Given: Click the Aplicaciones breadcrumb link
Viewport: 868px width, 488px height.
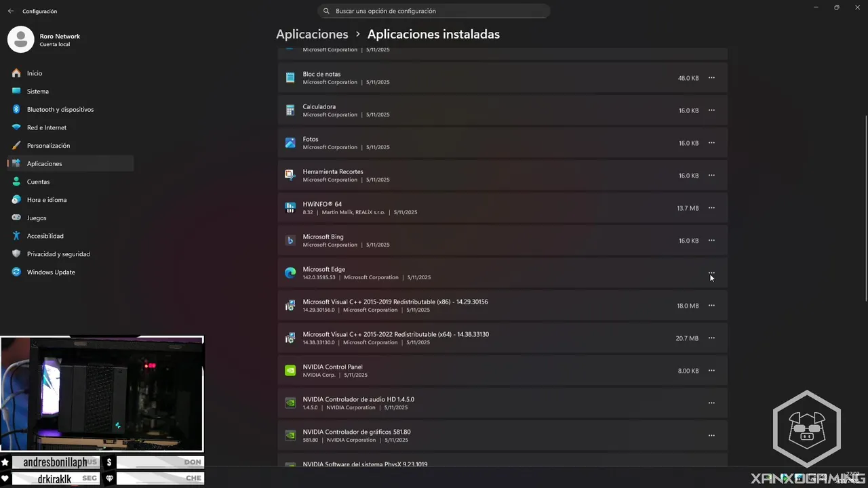Looking at the screenshot, I should 312,34.
